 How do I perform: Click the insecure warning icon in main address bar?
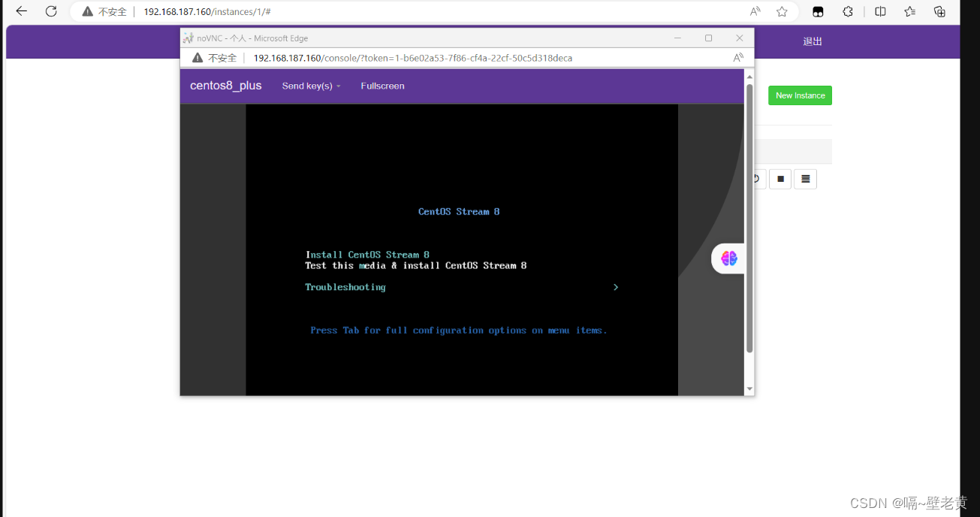[x=88, y=12]
